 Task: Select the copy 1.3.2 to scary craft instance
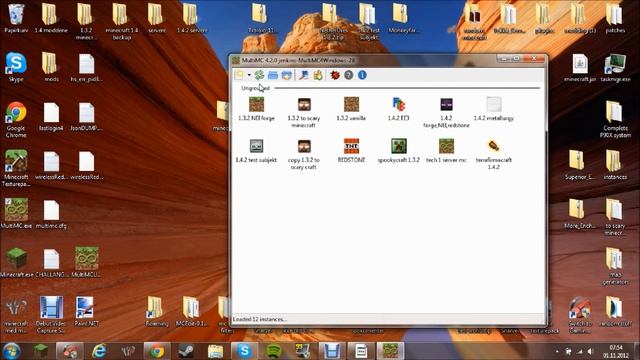(304, 154)
